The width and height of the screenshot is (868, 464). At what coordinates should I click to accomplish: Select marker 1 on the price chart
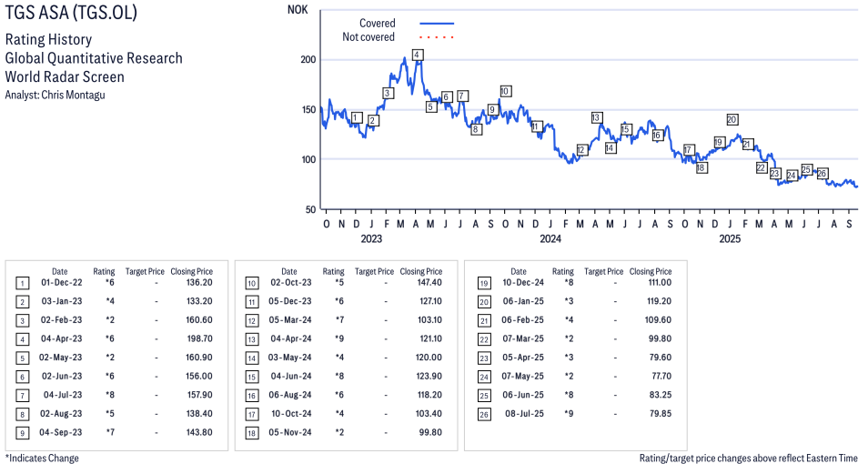(x=357, y=117)
